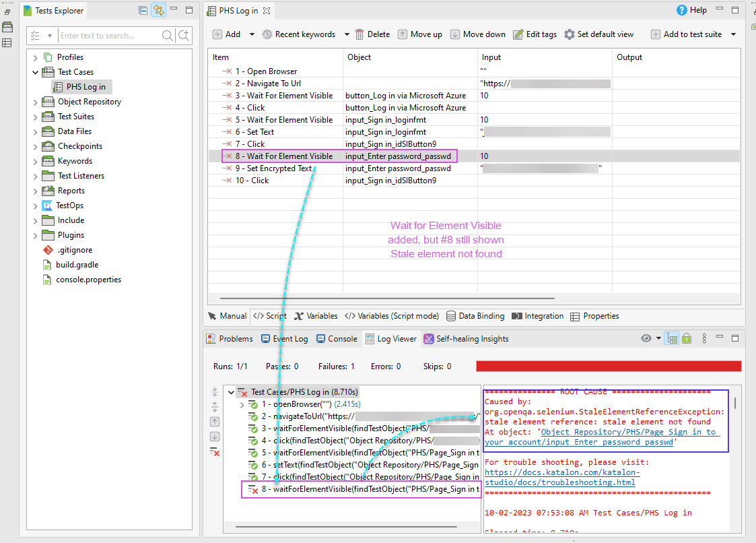Viewport: 756px width, 543px height.
Task: Click the search magnifier icon
Action: pos(168,36)
